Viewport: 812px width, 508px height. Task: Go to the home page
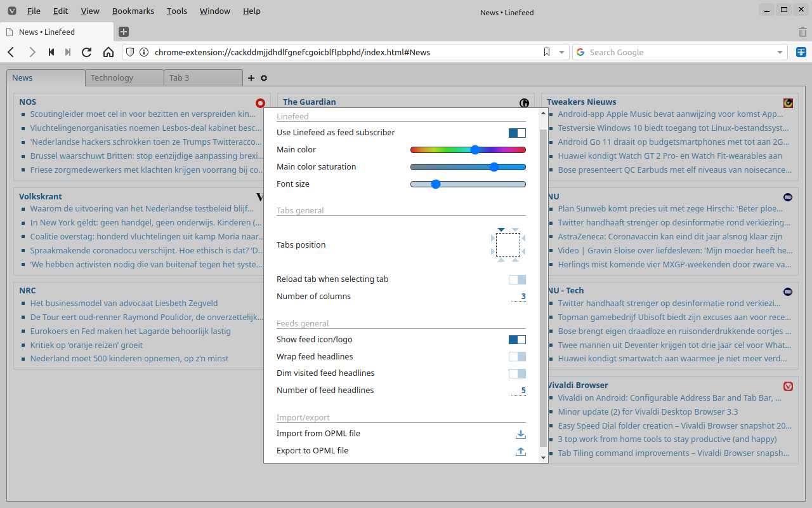coord(108,52)
